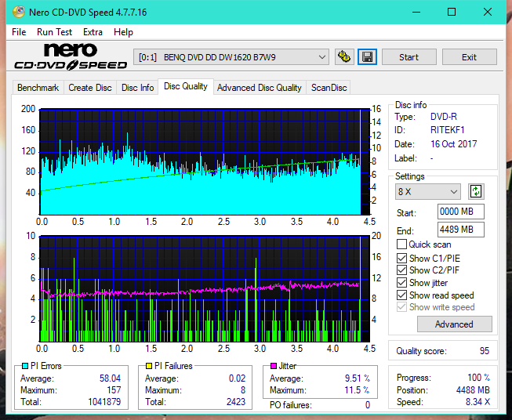Click the Position value 4488 MB

(x=473, y=390)
